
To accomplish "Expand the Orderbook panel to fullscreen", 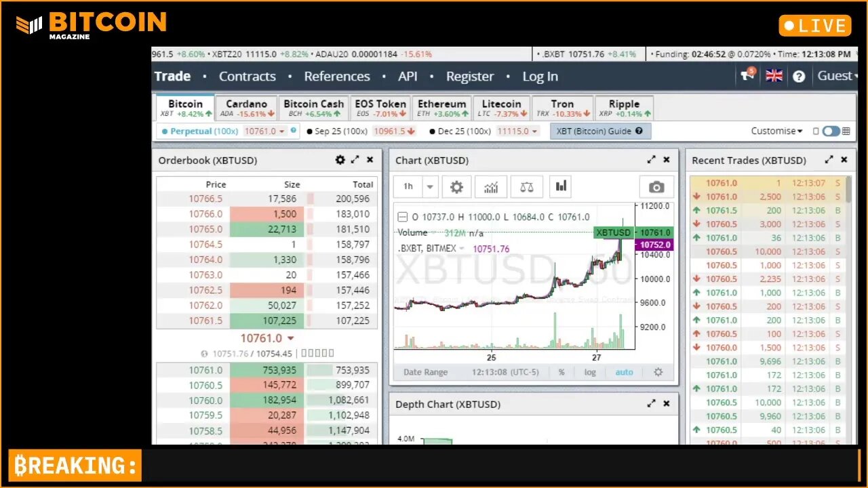I will pyautogui.click(x=355, y=160).
